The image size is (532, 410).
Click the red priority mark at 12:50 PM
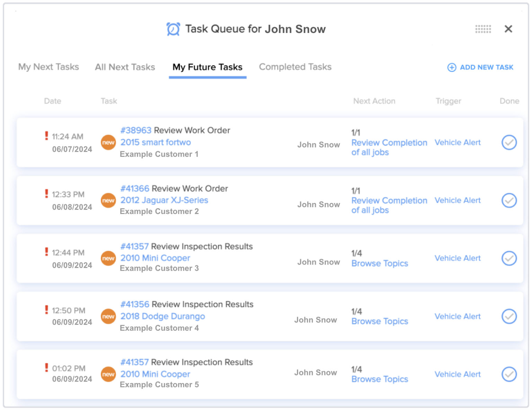[x=46, y=310]
